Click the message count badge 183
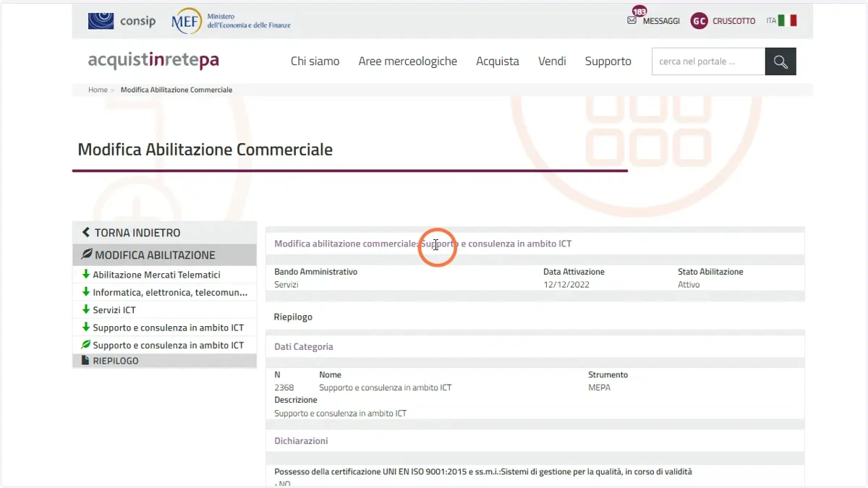This screenshot has width=868, height=488. [x=639, y=12]
